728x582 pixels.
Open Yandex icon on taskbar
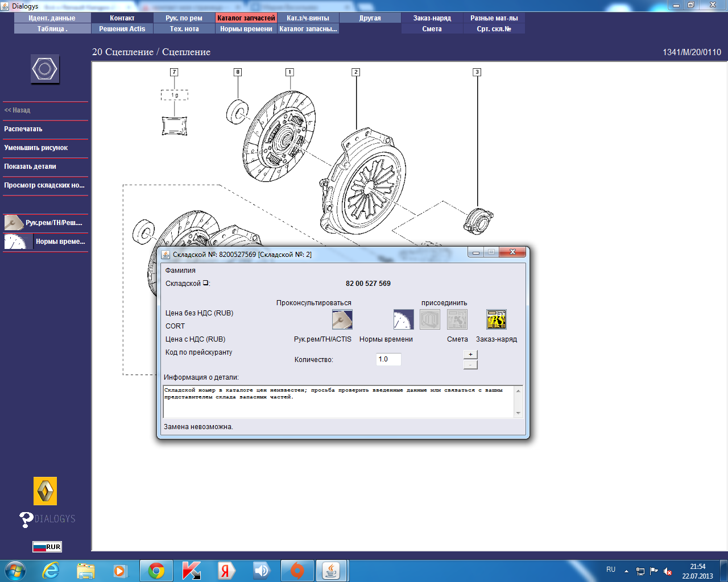point(226,571)
